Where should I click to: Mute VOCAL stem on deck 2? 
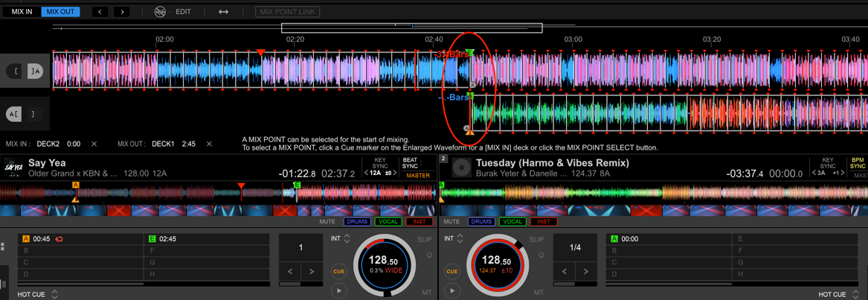coord(512,222)
